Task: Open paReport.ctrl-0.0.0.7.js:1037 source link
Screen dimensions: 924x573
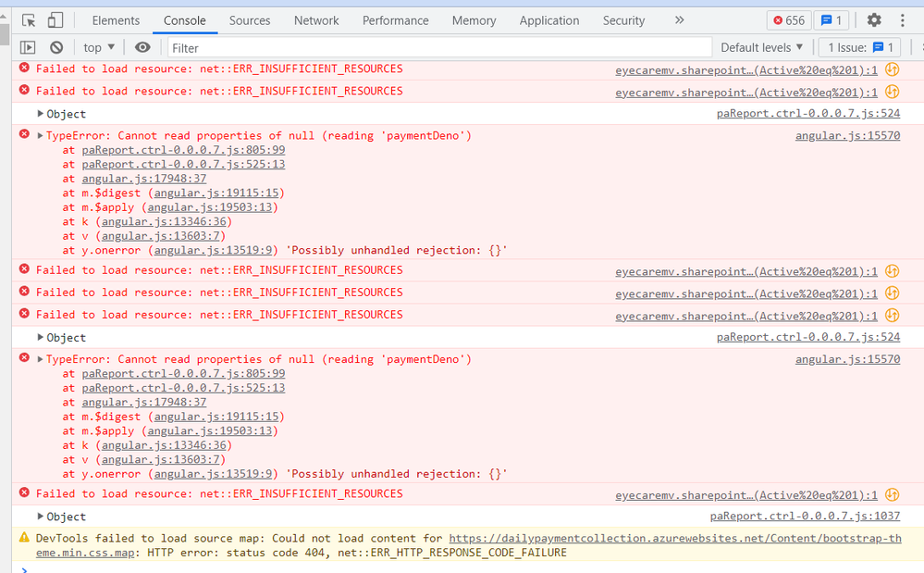Action: pos(805,516)
